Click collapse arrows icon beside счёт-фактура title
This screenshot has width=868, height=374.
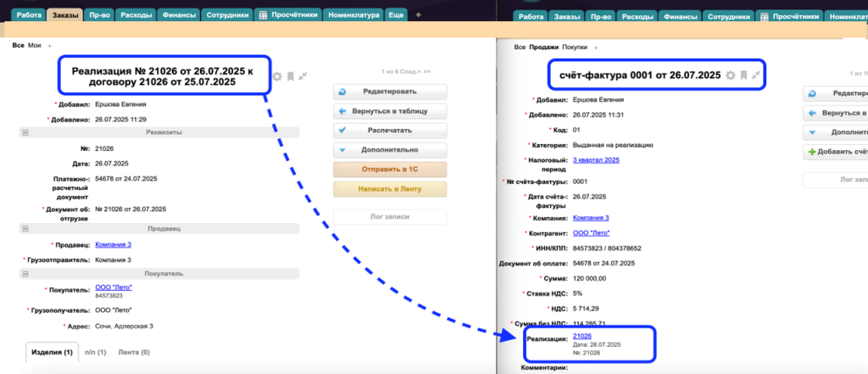click(x=755, y=75)
